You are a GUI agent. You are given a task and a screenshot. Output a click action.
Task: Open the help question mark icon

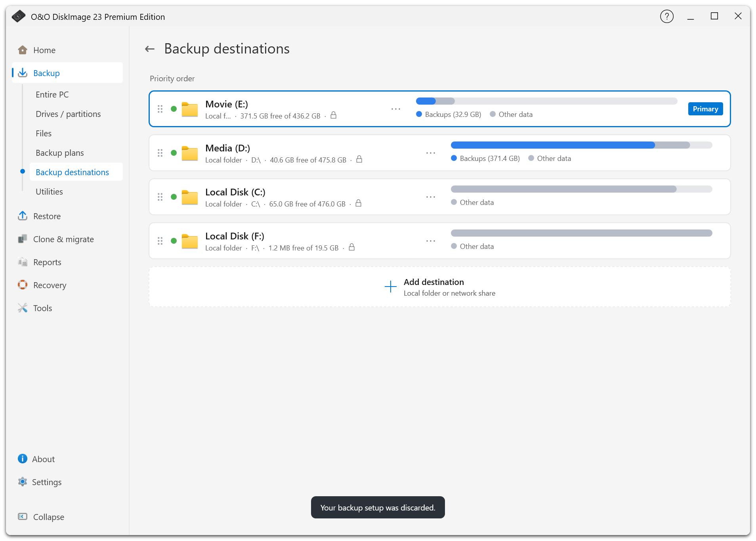[x=667, y=17]
